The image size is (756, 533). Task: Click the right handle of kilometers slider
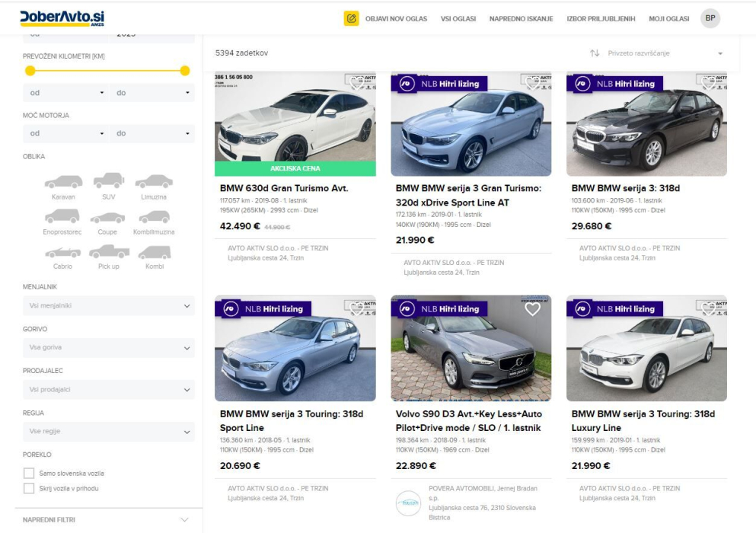click(184, 71)
